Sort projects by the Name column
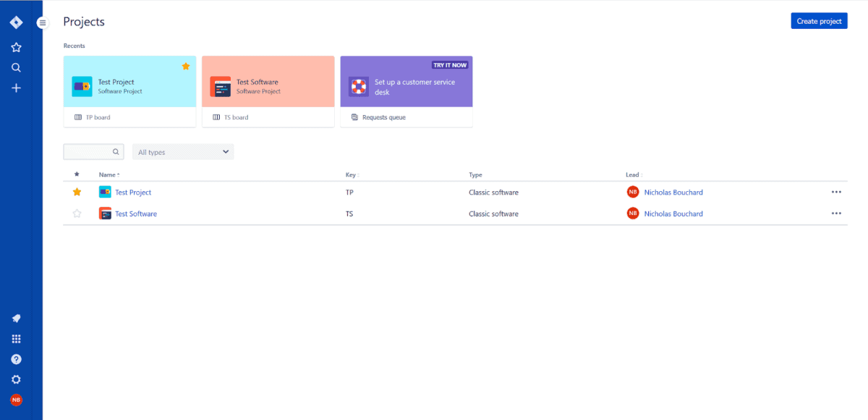Screen dimensions: 868x420 click(107, 175)
